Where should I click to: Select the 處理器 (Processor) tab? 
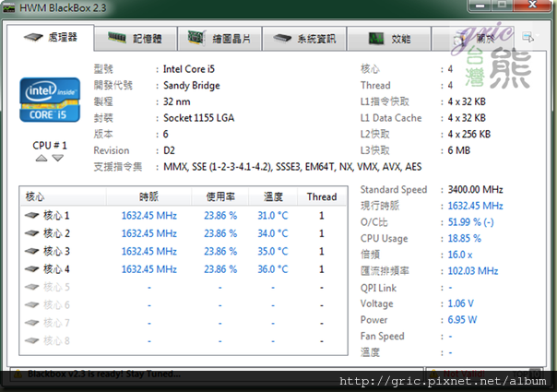coord(51,37)
